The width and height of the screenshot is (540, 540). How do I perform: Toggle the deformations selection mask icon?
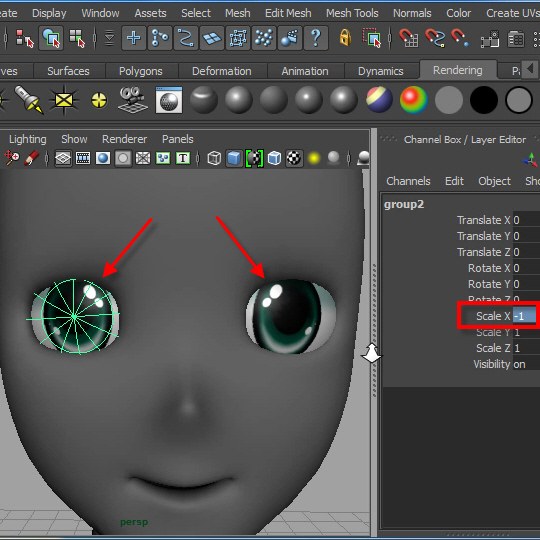pyautogui.click(x=238, y=38)
